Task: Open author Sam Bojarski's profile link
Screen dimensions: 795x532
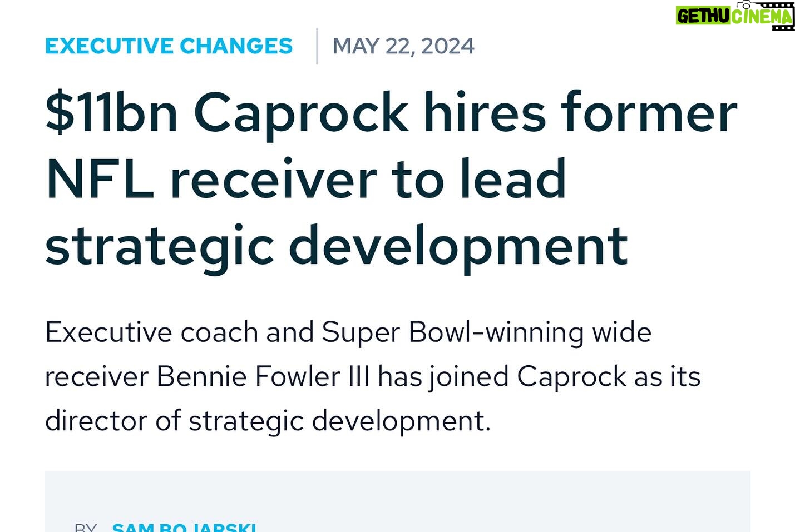Action: (184, 526)
